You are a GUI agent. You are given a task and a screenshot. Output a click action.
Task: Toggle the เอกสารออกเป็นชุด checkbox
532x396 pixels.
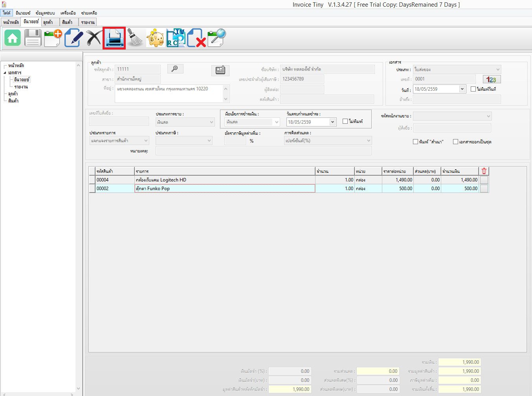455,142
